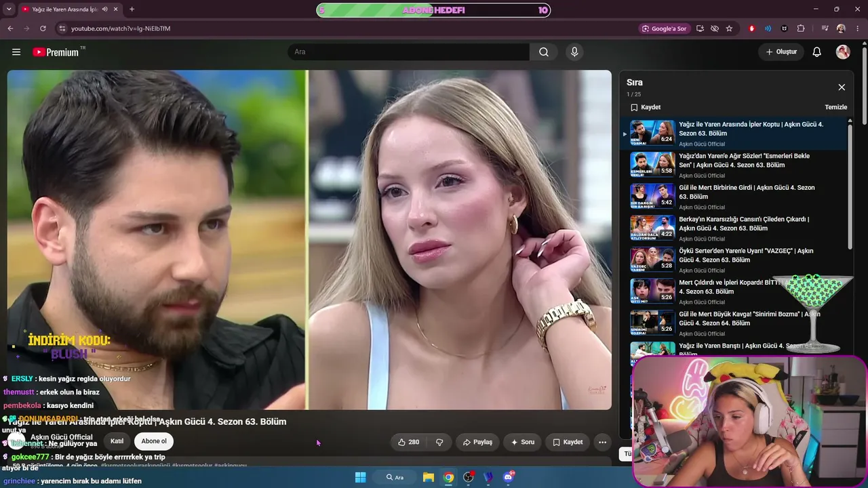Select the 5:58 duration queue thumbnail
Image resolution: width=868 pixels, height=488 pixels.
652,165
